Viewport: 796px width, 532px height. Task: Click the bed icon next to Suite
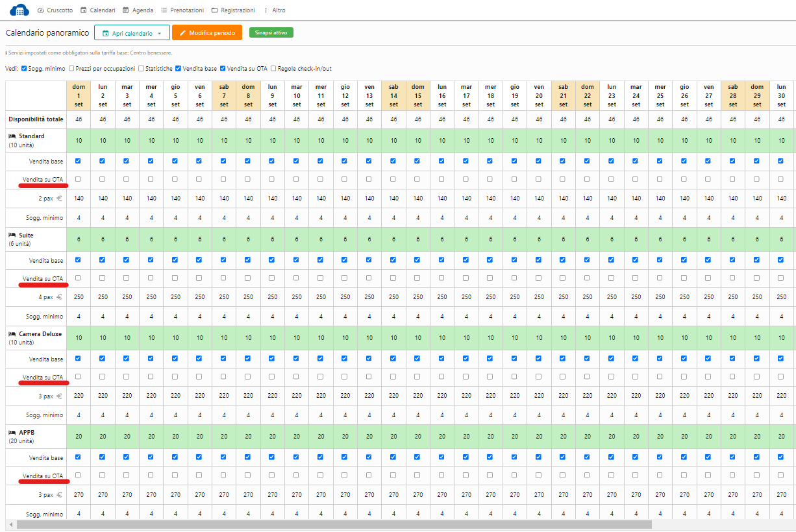[12, 235]
